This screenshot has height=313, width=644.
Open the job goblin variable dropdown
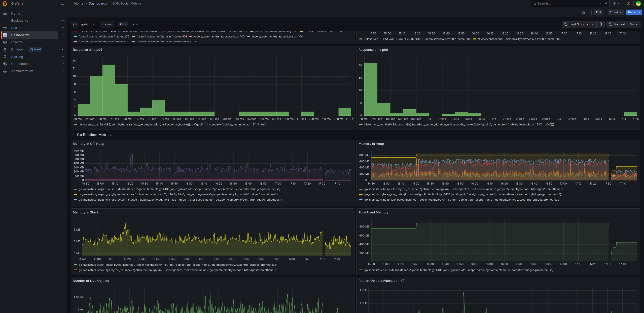[88, 24]
